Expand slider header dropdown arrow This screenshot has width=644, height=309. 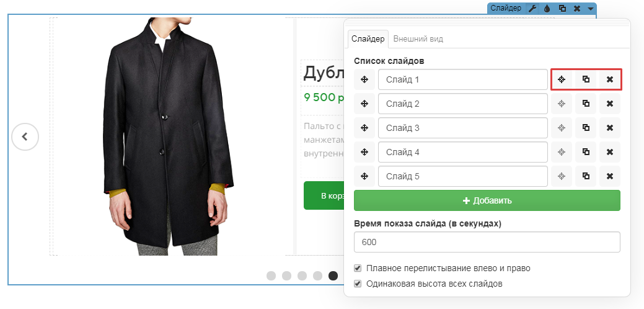point(591,8)
